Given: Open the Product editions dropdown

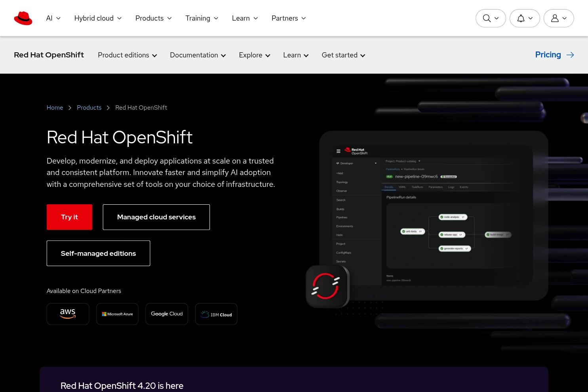Looking at the screenshot, I should pyautogui.click(x=127, y=55).
